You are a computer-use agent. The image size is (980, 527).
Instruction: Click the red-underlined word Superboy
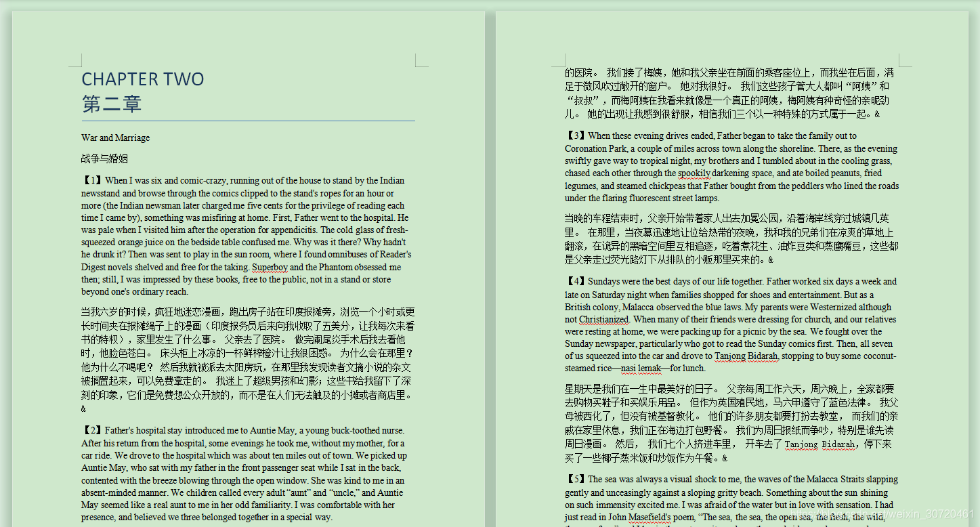click(270, 267)
